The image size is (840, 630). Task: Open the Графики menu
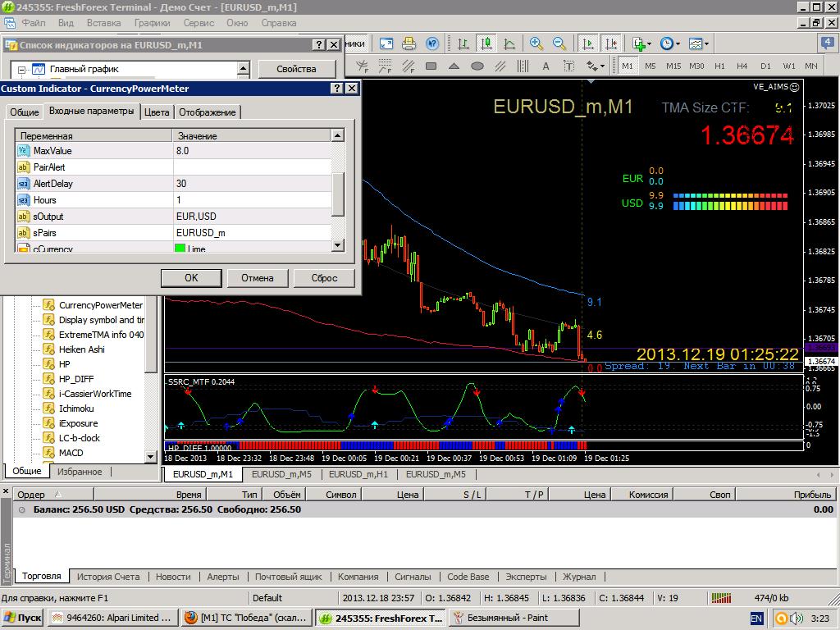coord(152,23)
